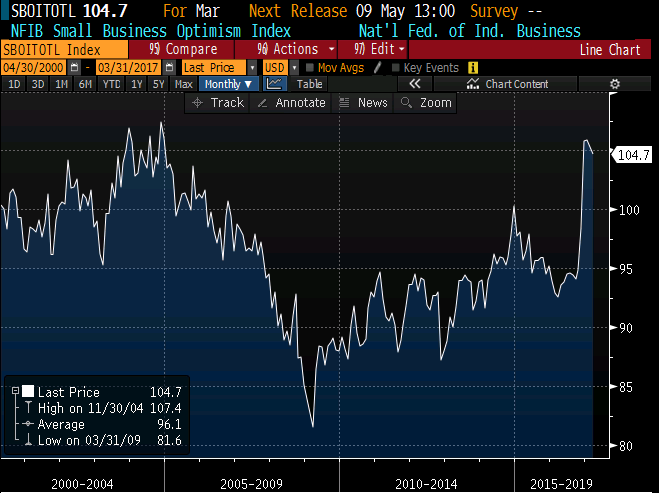659x493 pixels.
Task: Open Chart Content options
Action: (x=506, y=84)
